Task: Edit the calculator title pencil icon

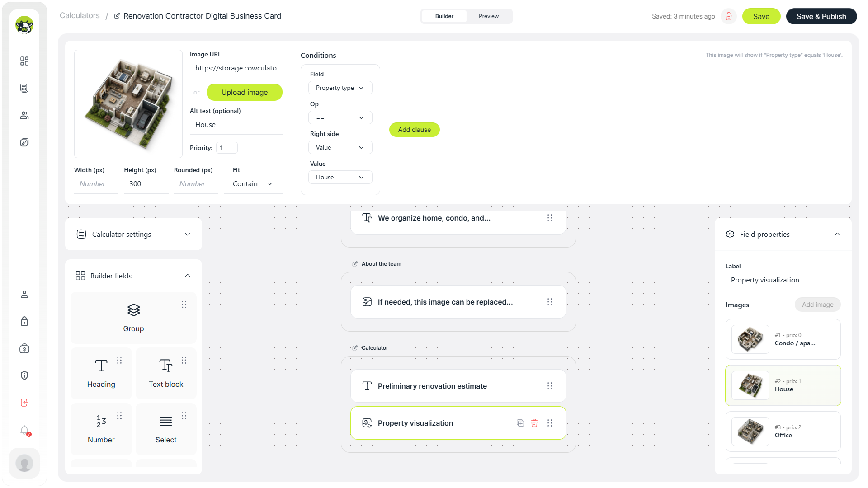Action: (x=117, y=16)
